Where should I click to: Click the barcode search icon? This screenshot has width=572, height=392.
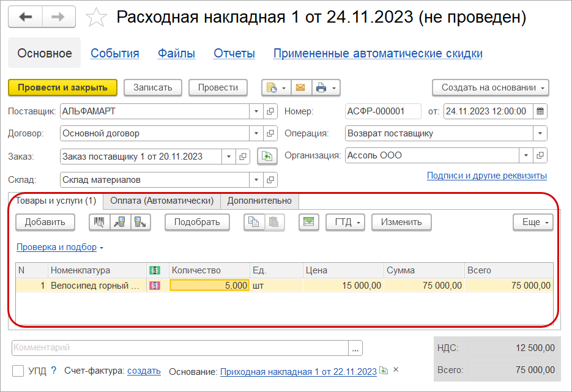pos(98,222)
